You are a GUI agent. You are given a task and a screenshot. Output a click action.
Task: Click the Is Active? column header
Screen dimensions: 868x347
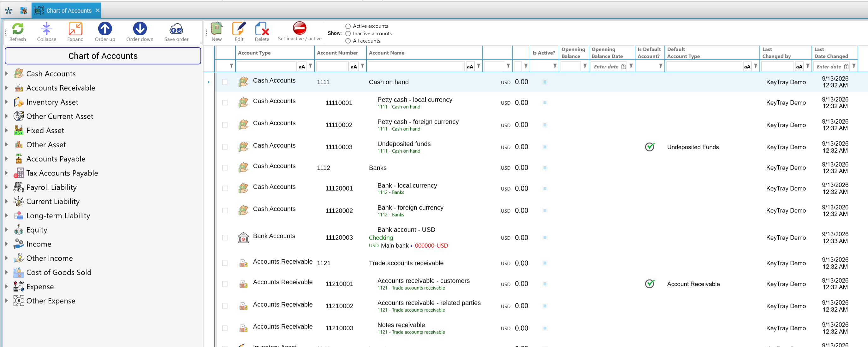point(544,53)
